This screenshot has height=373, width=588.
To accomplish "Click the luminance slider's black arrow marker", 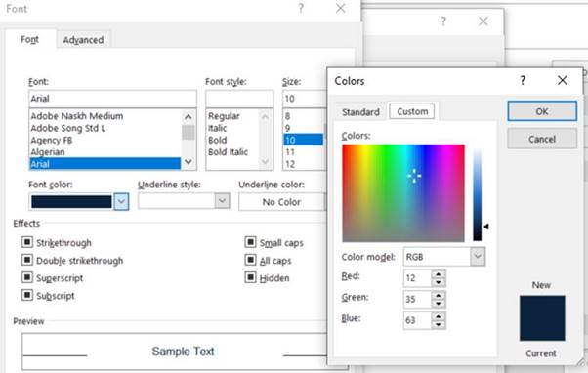I will point(486,227).
